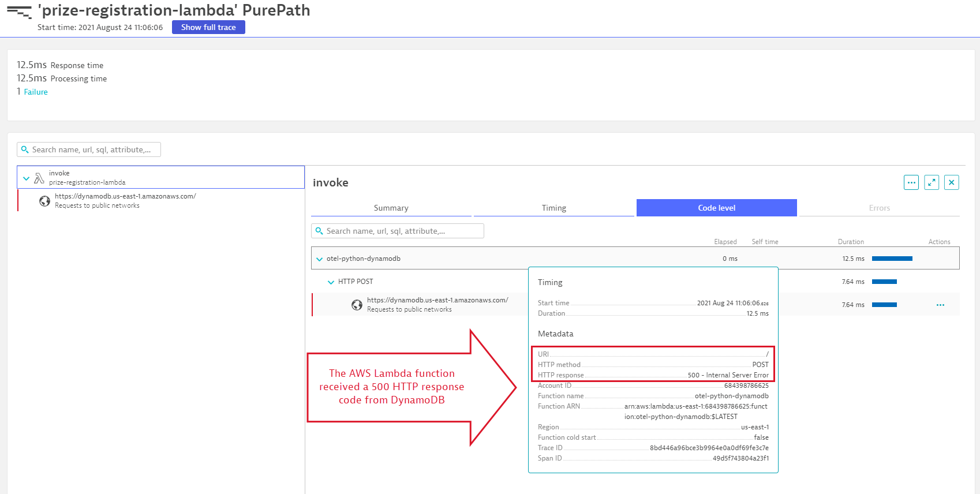Click the HTTP POST duration bar
The image size is (980, 494).
tap(884, 282)
